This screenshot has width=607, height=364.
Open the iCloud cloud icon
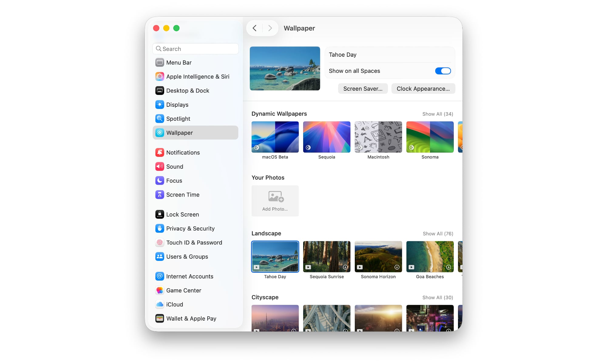click(x=160, y=304)
